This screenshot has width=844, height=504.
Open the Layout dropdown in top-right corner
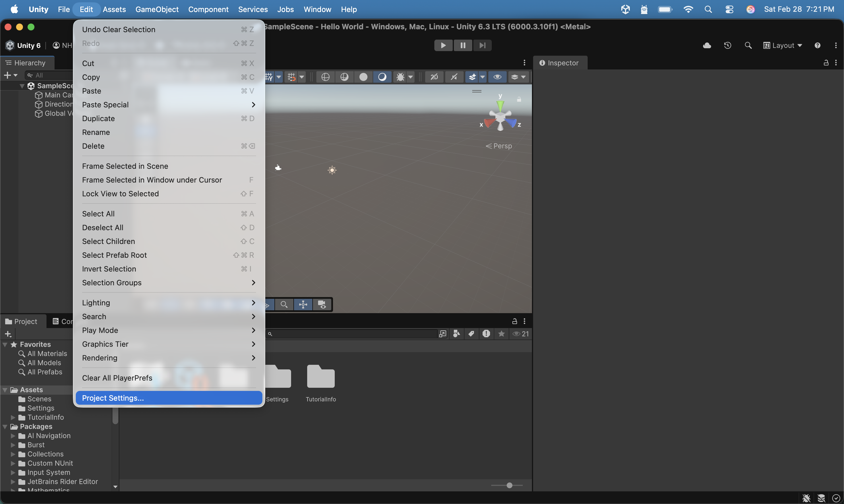coord(783,45)
